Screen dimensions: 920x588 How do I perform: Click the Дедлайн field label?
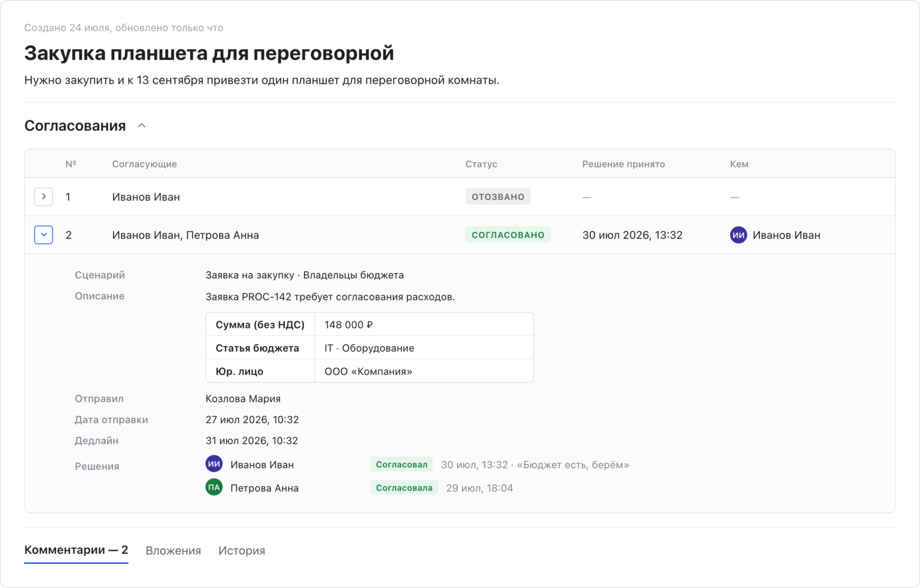click(x=96, y=441)
